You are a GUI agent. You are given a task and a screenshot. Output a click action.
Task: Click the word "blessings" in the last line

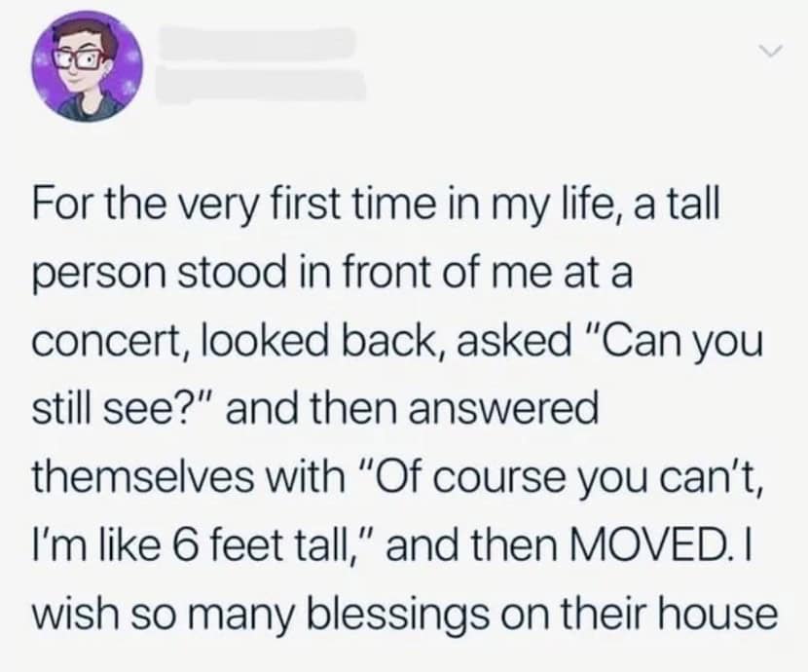tap(466, 616)
